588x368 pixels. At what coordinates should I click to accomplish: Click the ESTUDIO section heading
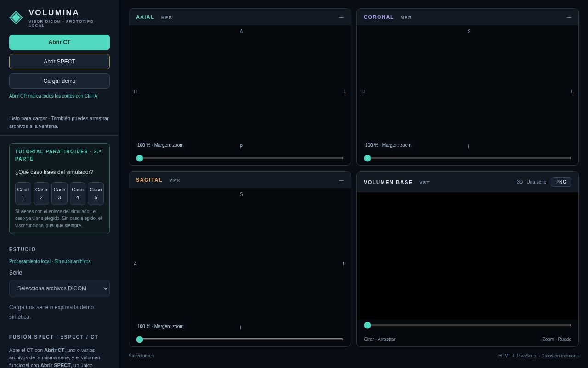pos(23,250)
